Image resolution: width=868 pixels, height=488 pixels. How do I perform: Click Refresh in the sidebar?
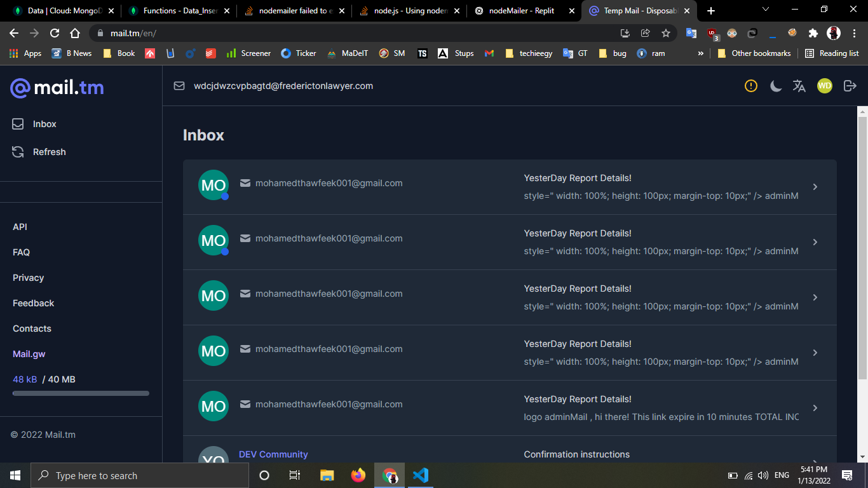[x=49, y=152]
